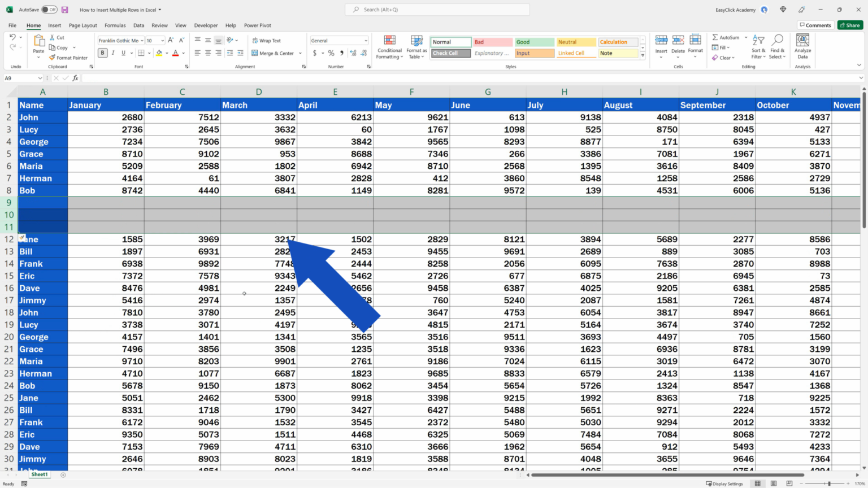Image resolution: width=868 pixels, height=488 pixels.
Task: Toggle Bold formatting
Action: [x=102, y=53]
